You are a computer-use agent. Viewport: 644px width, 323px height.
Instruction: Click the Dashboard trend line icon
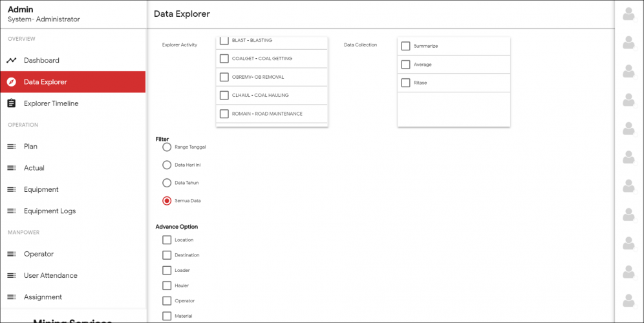[x=12, y=61]
